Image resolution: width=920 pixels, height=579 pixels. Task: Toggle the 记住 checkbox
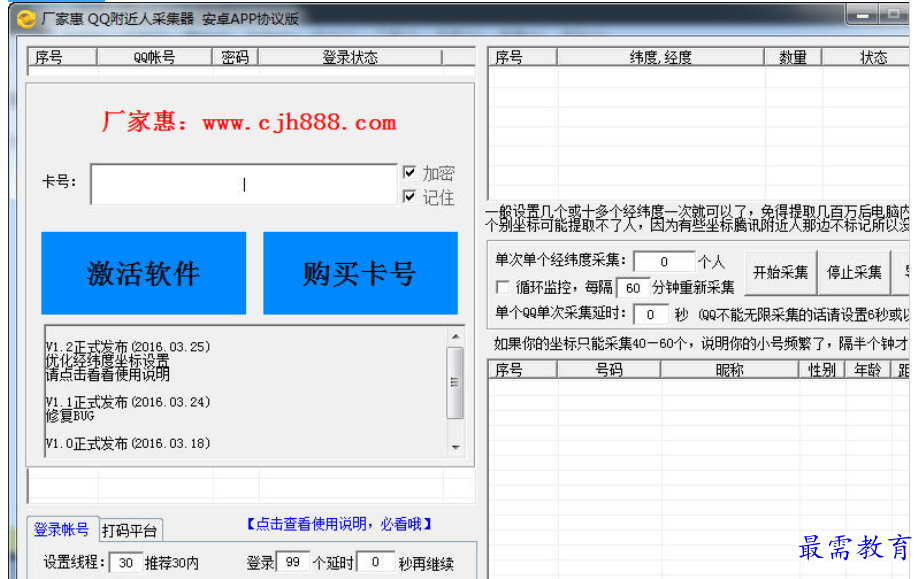(410, 197)
